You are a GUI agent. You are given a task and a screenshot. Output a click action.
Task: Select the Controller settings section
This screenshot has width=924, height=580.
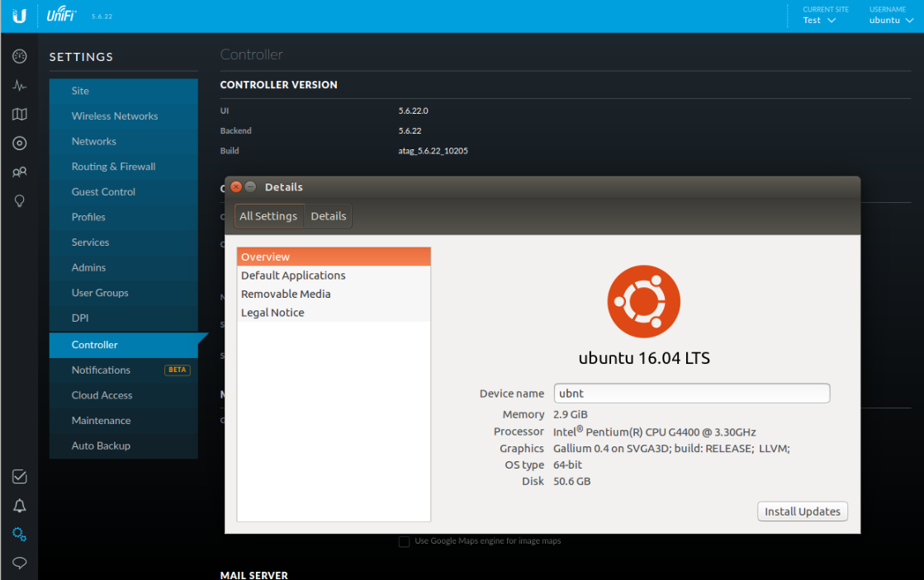tap(124, 345)
